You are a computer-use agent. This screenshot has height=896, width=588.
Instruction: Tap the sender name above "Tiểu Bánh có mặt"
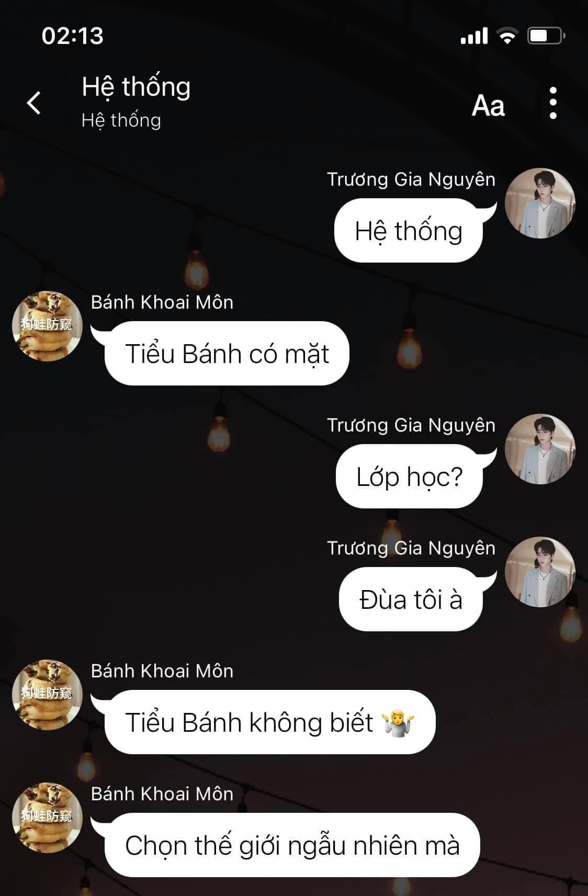(162, 302)
